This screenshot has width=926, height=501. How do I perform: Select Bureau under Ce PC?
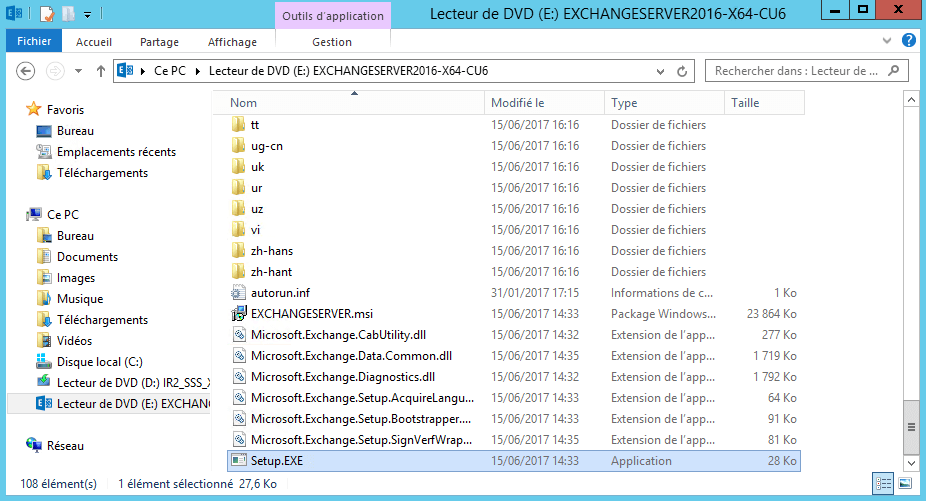(75, 236)
